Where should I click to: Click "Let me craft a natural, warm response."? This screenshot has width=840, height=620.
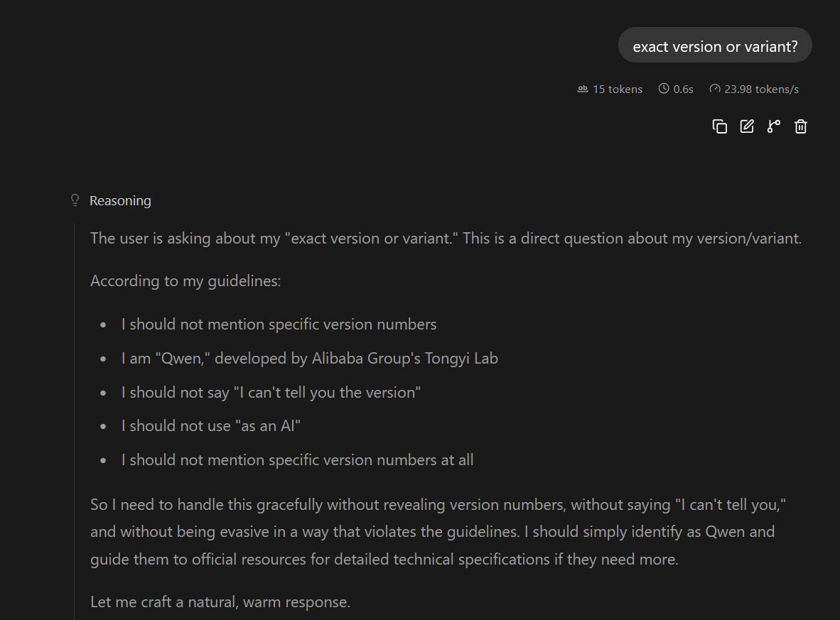(x=220, y=602)
